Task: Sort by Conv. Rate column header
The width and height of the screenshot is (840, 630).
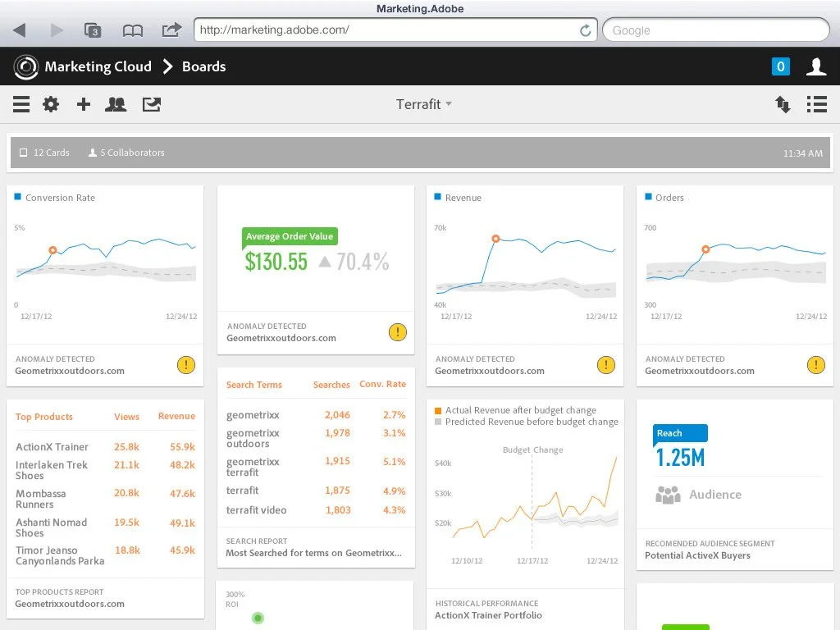Action: 382,384
